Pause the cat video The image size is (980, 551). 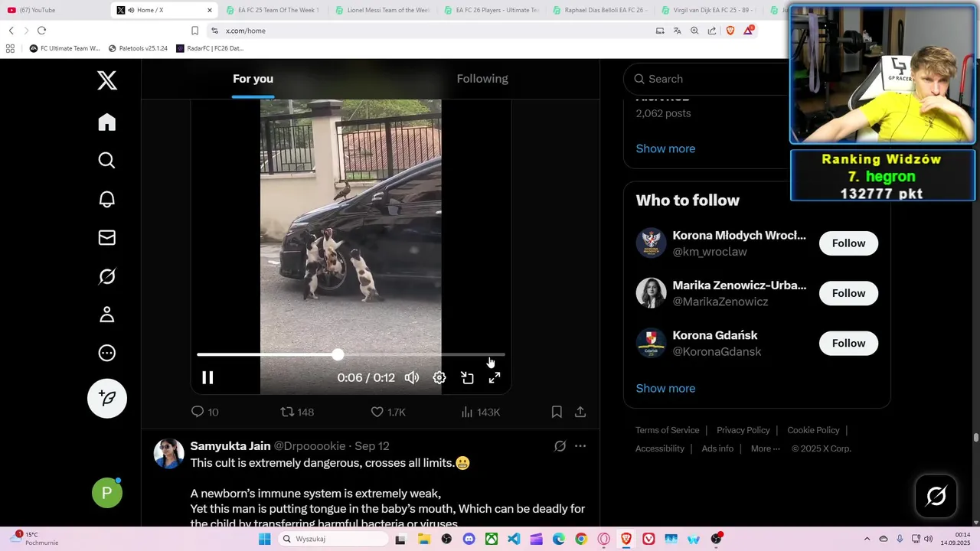coord(207,377)
